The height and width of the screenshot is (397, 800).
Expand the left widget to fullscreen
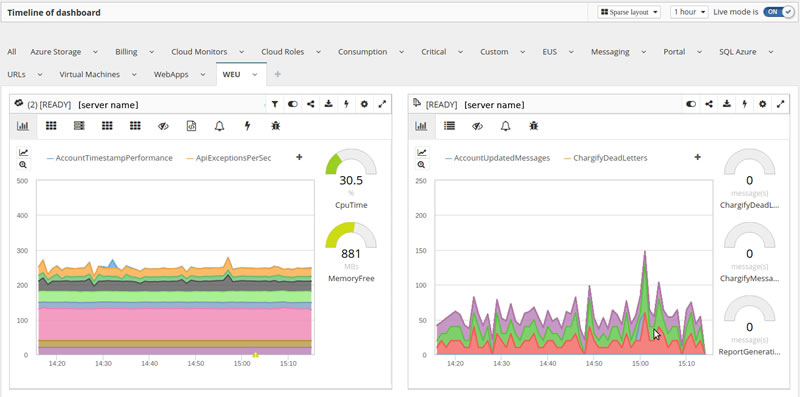pos(382,104)
